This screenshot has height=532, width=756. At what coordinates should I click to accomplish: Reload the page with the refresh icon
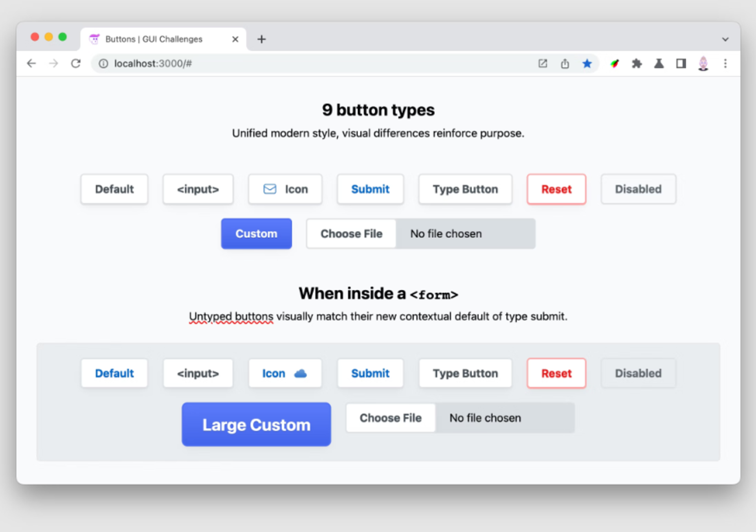[x=76, y=63]
